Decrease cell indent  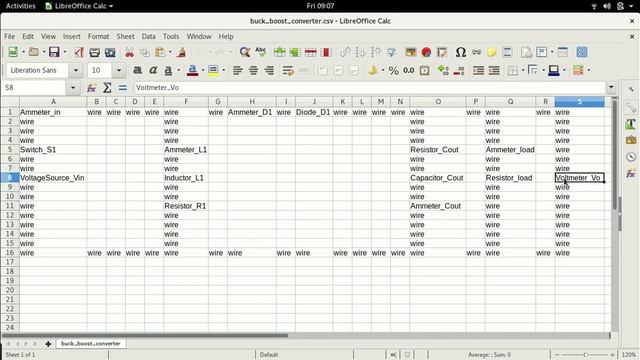click(x=494, y=70)
